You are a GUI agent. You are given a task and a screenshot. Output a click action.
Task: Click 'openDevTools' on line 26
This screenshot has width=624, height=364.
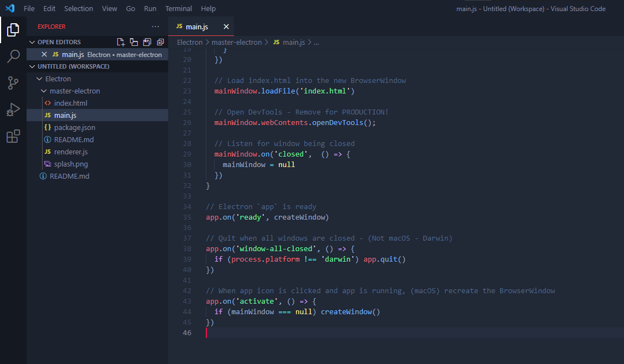337,122
